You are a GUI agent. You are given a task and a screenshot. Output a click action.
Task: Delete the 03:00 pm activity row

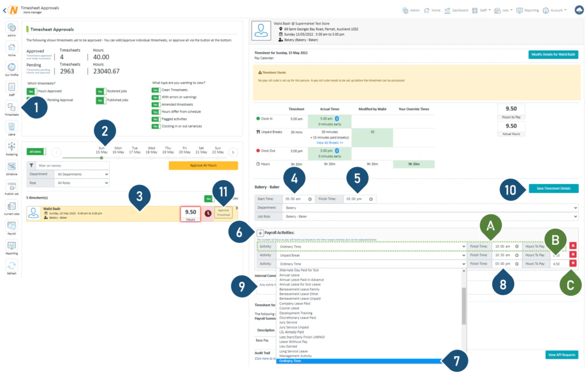572,263
